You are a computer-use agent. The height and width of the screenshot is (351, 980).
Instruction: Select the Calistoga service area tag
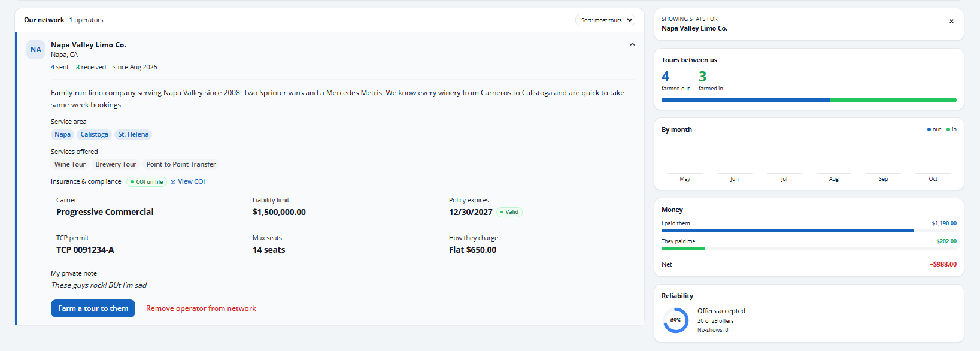click(x=94, y=135)
